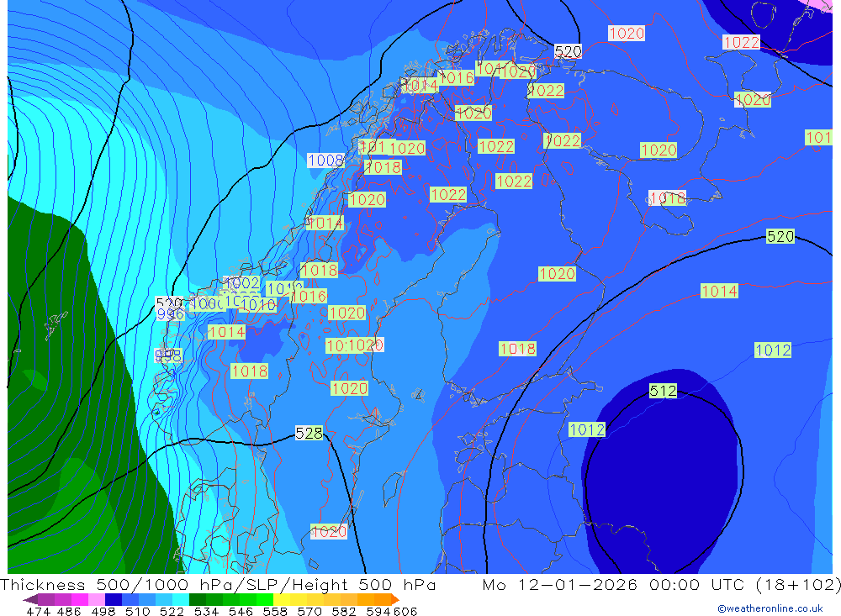This screenshot has height=616, width=841.
Task: Select the legend value '558'
Action: 275,611
